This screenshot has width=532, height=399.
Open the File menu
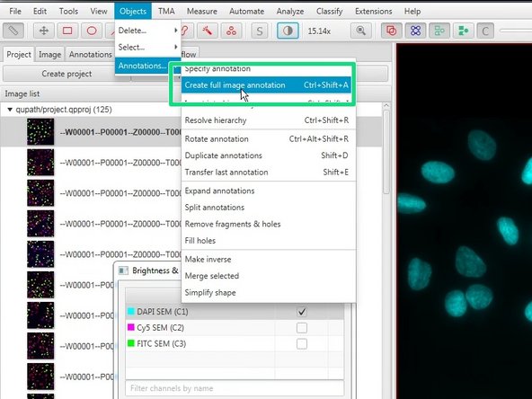[x=15, y=11]
